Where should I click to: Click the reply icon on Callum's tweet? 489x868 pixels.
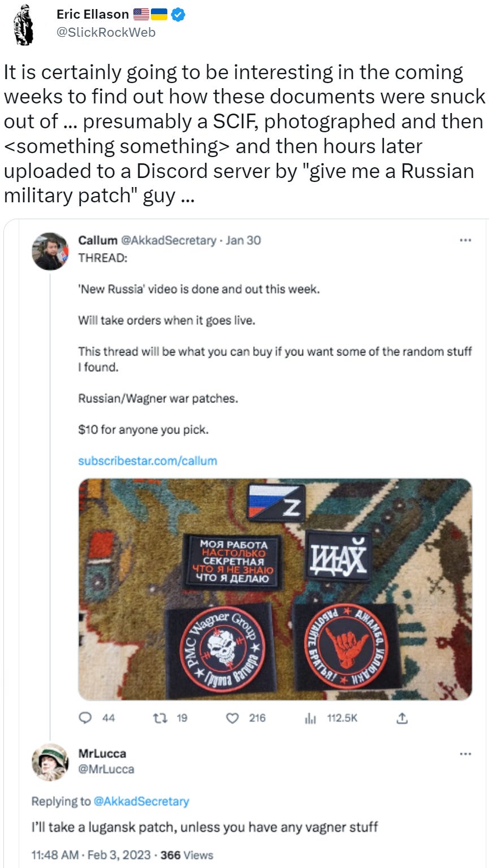(85, 718)
